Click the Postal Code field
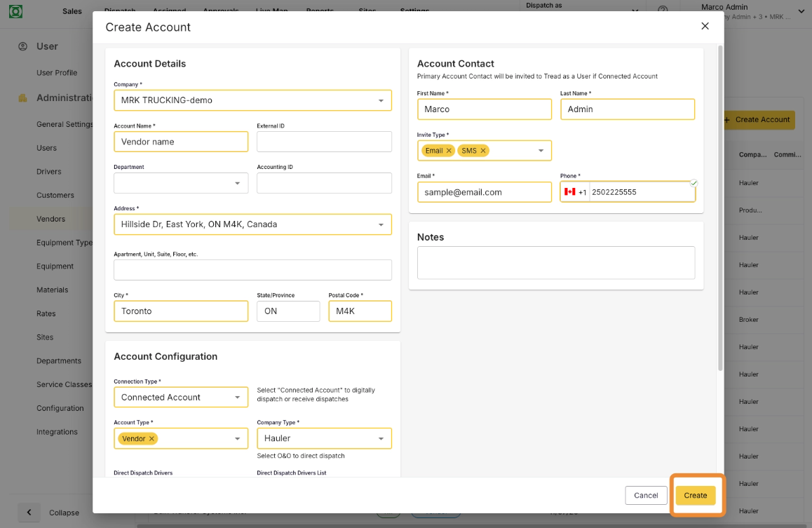The width and height of the screenshot is (812, 528). 360,311
